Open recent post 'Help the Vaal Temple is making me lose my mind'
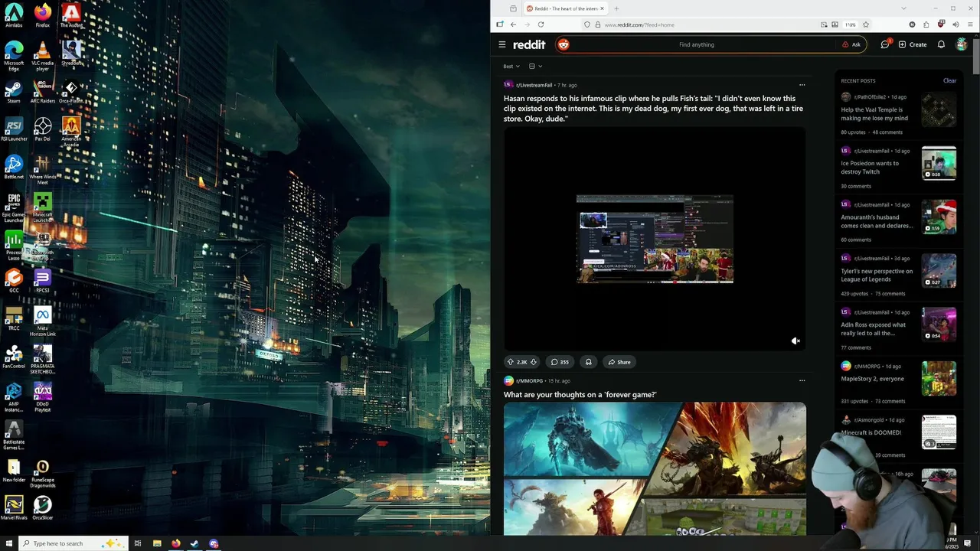 (x=874, y=114)
